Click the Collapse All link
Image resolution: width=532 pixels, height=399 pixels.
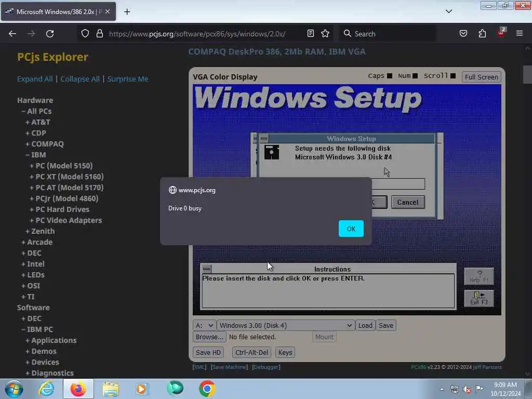click(80, 79)
